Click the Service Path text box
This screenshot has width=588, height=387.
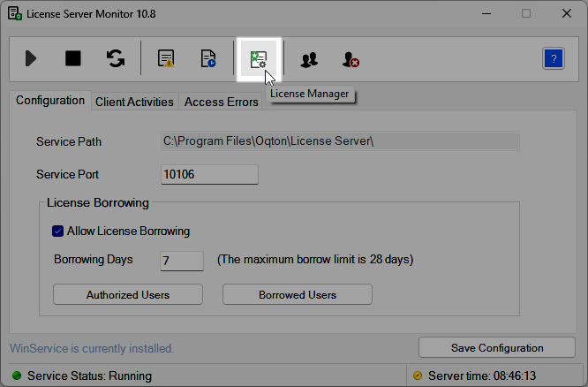[x=339, y=141]
